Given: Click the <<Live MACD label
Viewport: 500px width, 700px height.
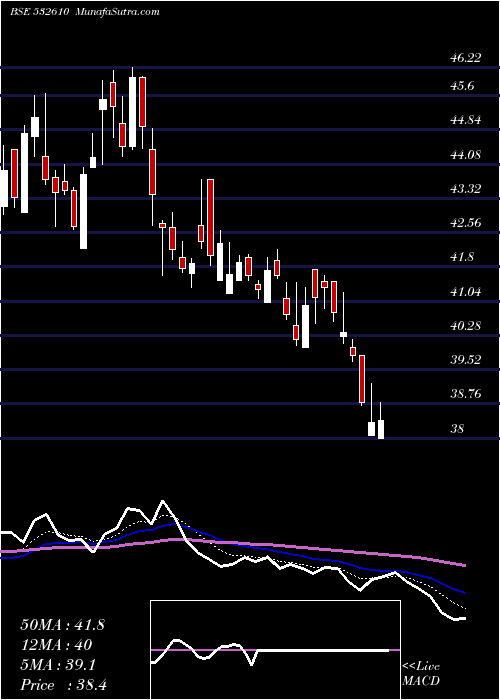Looking at the screenshot, I should pyautogui.click(x=421, y=674).
